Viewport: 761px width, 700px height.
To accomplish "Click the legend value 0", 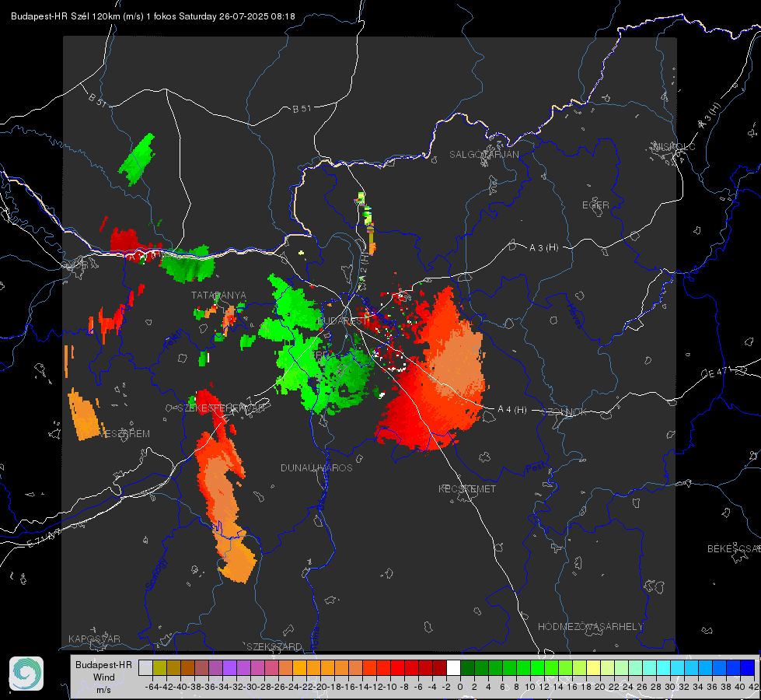I will 460,687.
